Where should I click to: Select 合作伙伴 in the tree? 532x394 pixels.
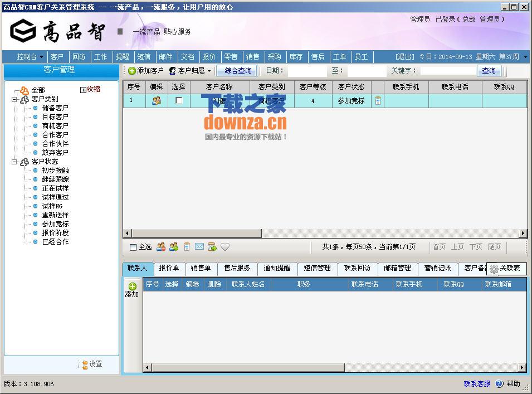click(55, 144)
